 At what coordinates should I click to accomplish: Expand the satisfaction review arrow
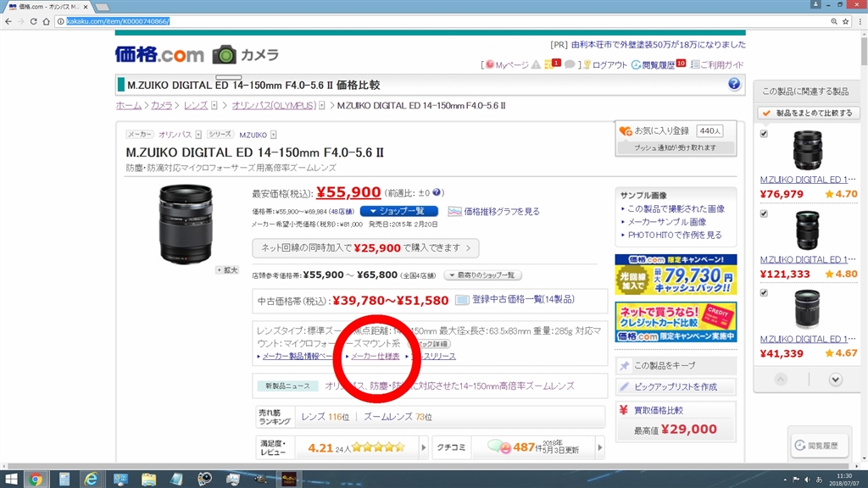point(424,447)
